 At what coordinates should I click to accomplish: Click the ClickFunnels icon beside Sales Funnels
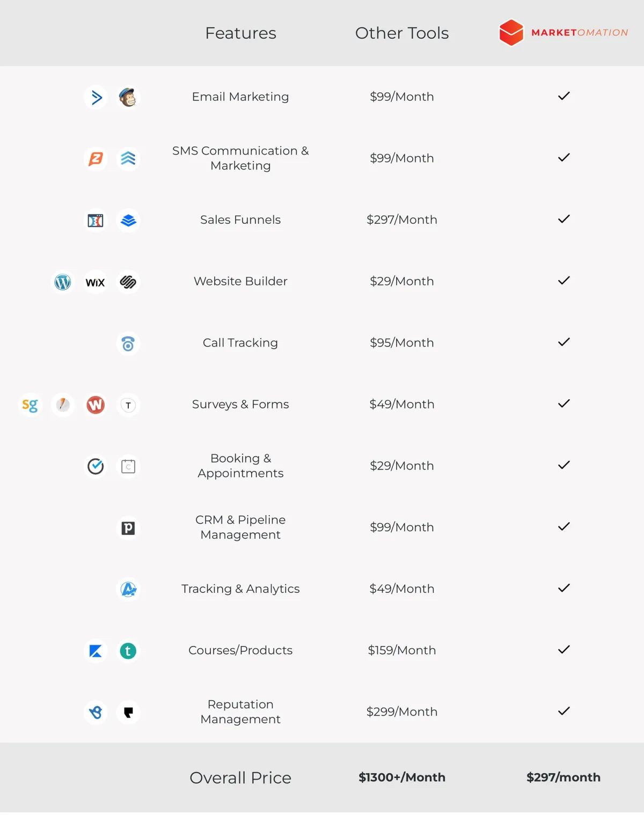pos(96,221)
